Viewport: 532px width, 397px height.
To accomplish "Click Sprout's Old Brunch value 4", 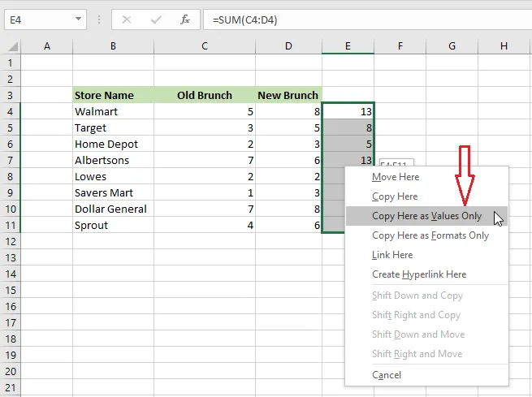I will (205, 226).
